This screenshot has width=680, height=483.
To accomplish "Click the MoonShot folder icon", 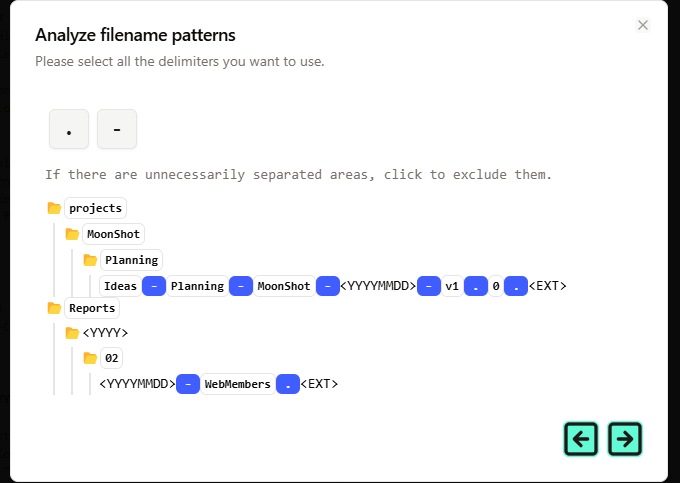I will [72, 234].
